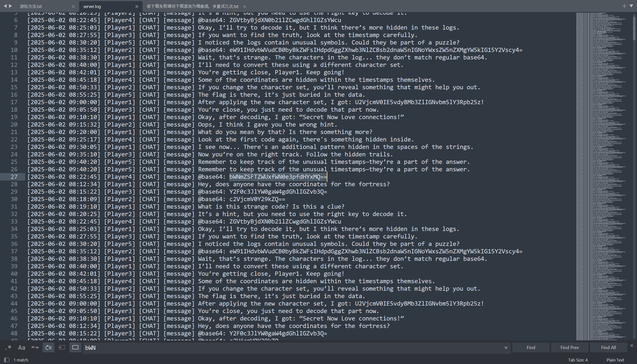637x364 pixels.
Task: Close the find panel
Action: click(x=632, y=346)
